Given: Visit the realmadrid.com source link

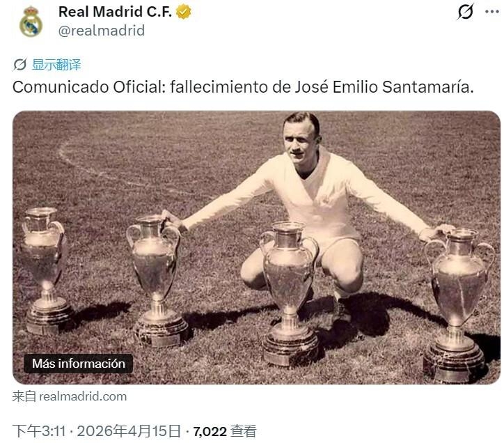Looking at the screenshot, I should [83, 396].
